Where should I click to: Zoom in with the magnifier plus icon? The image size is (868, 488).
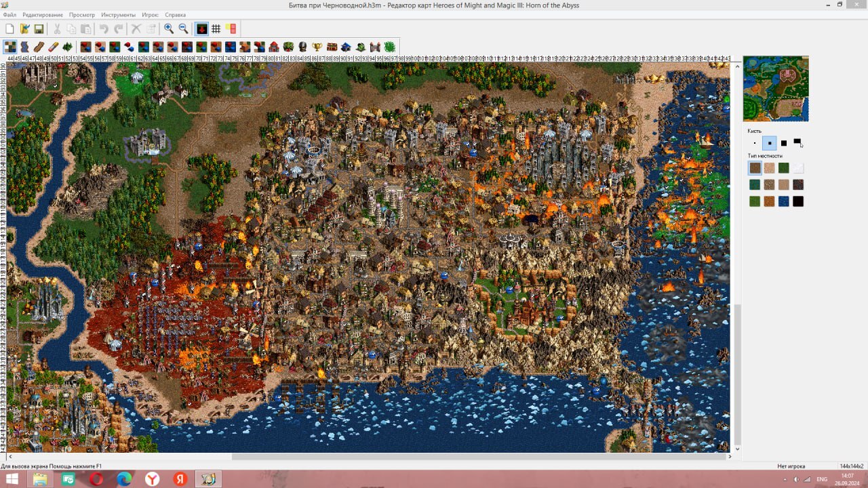click(x=169, y=28)
